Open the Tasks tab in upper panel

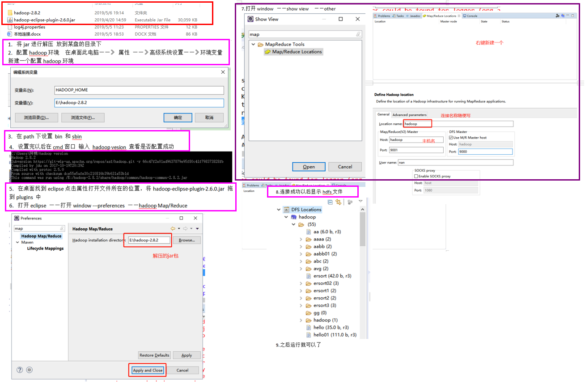coord(398,16)
